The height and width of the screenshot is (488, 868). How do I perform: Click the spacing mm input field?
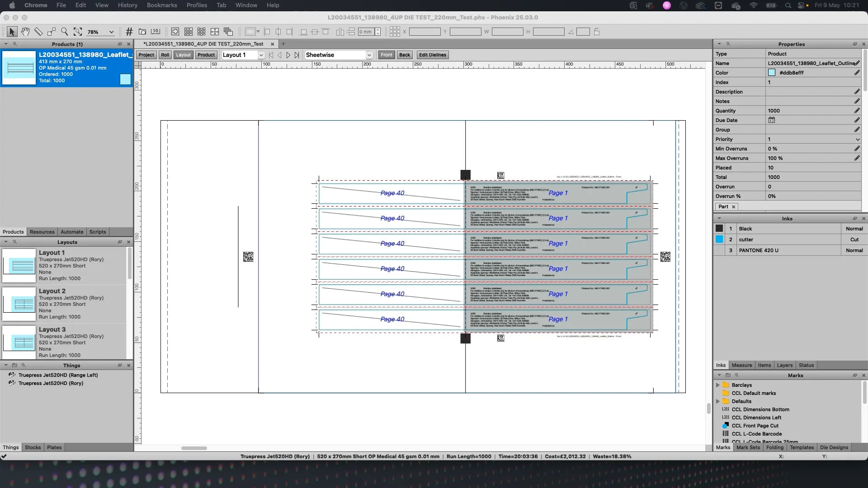point(366,32)
